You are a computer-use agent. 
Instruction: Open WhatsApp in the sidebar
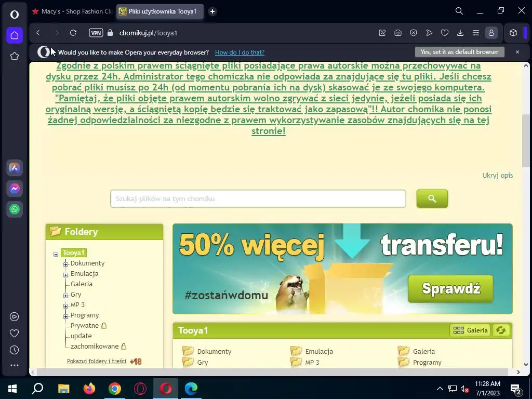(14, 209)
